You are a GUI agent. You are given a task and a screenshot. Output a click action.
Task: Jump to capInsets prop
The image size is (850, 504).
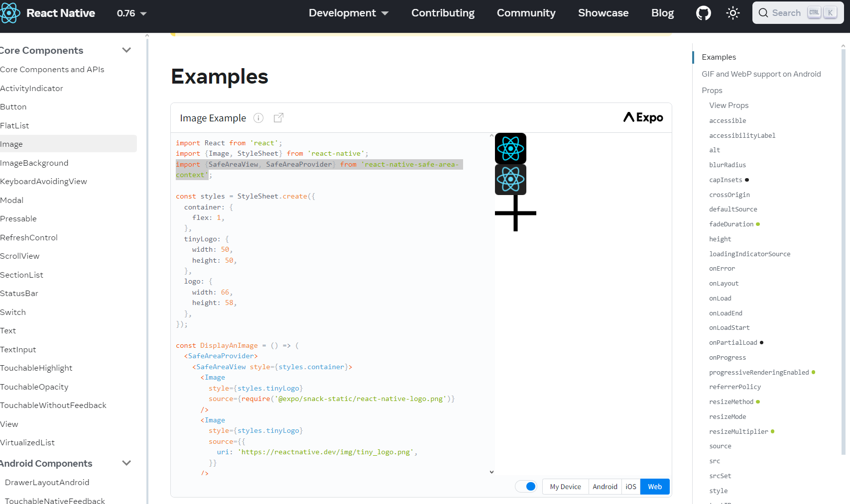coord(726,180)
